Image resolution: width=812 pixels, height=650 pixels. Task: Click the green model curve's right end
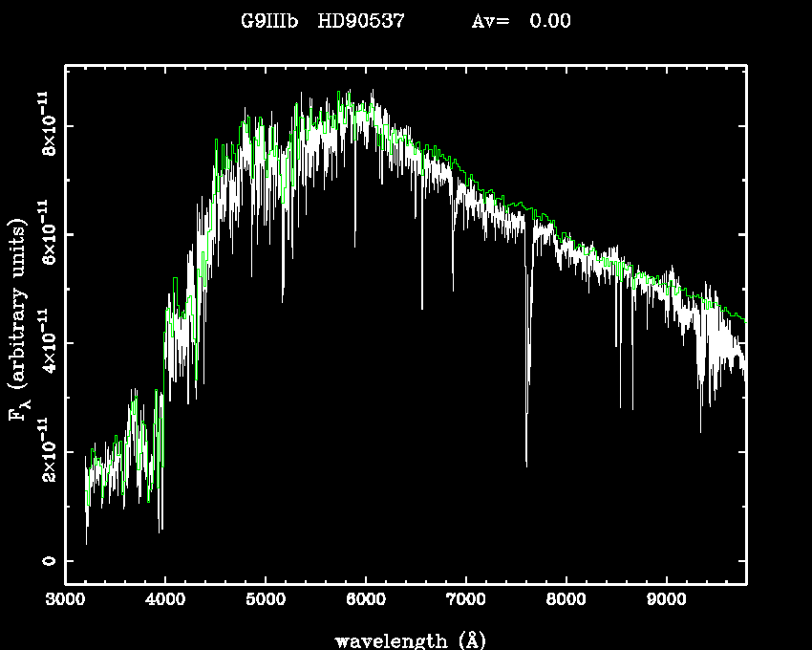pyautogui.click(x=744, y=319)
